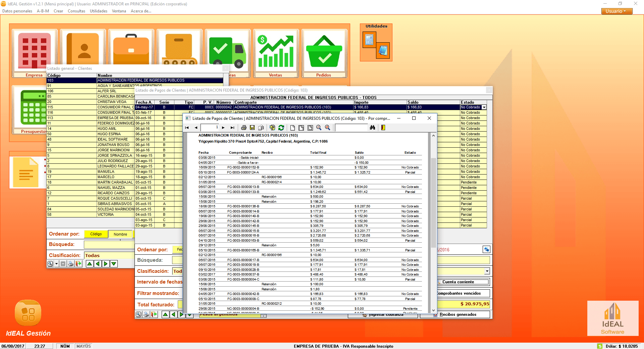Viewport: 644px width, 349px height.
Task: Click Saldo column header in Pagos window
Action: 433,102
